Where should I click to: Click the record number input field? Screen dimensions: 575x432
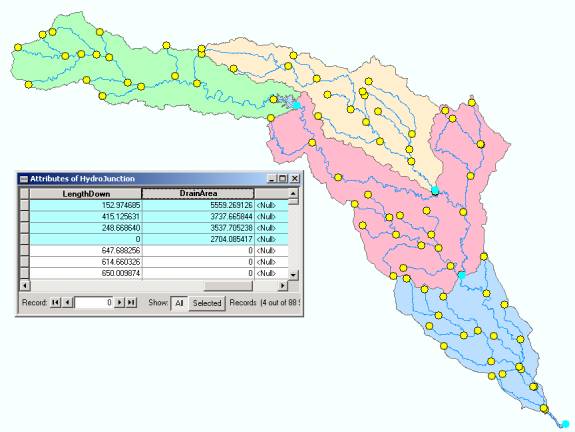94,303
